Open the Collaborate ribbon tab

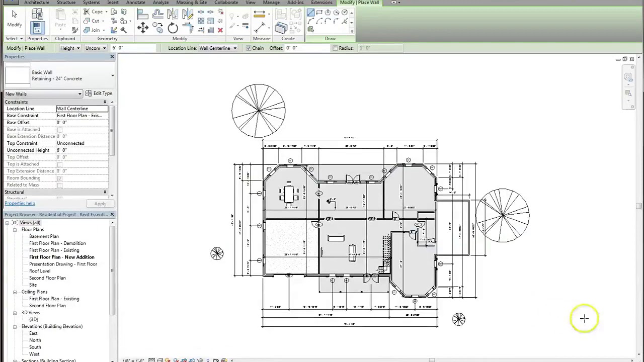point(226,3)
